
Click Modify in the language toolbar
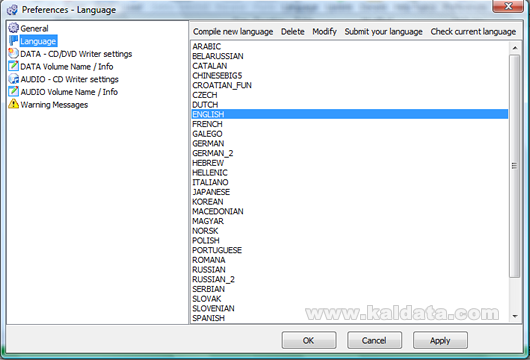[324, 32]
